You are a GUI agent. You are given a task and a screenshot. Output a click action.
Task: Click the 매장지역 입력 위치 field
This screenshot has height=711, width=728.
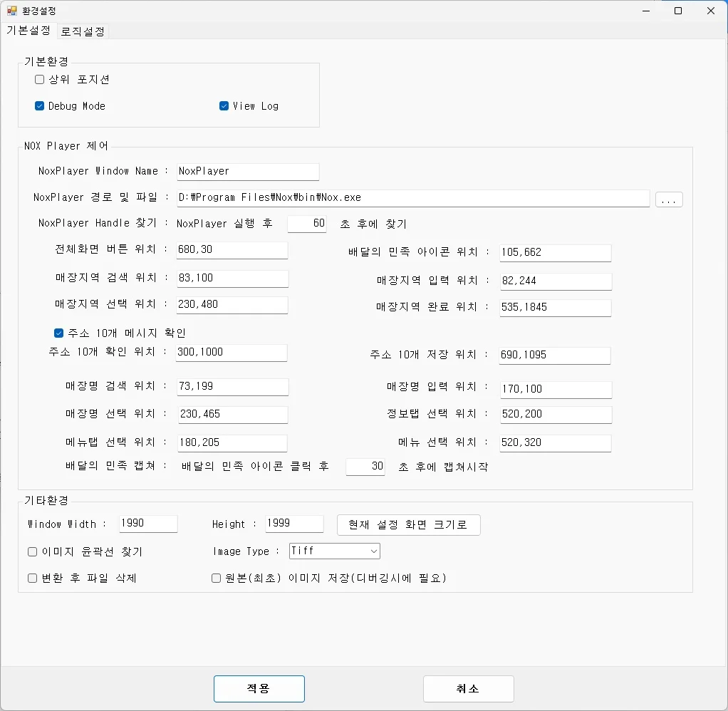pyautogui.click(x=556, y=281)
